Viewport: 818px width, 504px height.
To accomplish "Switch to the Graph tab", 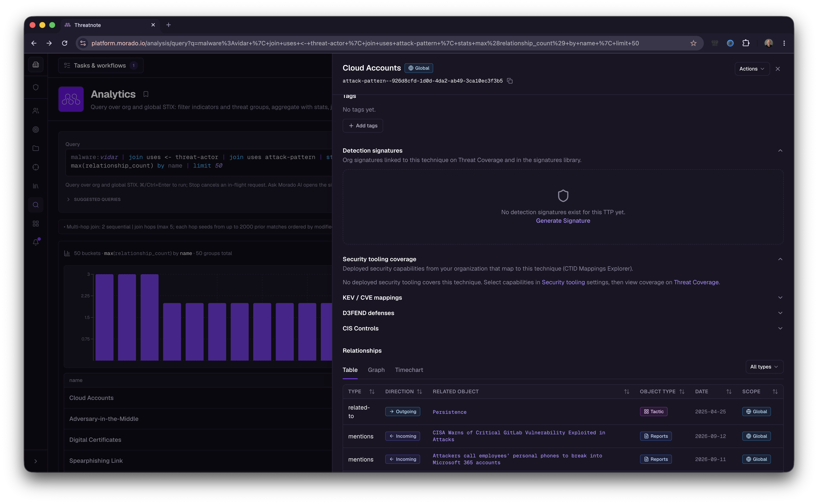I will pyautogui.click(x=376, y=370).
